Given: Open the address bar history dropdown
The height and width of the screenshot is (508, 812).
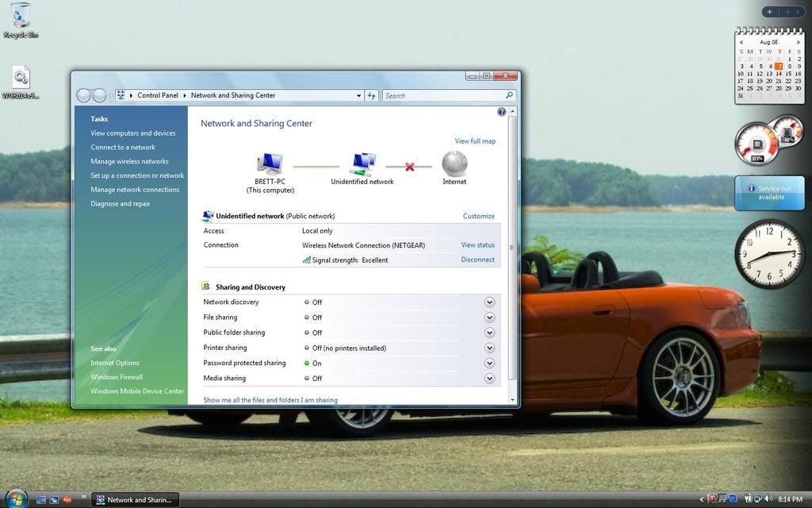Looking at the screenshot, I should 358,95.
